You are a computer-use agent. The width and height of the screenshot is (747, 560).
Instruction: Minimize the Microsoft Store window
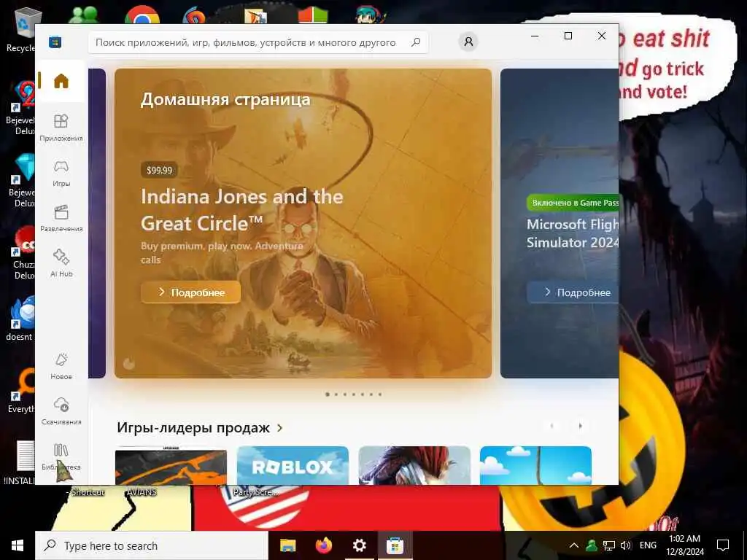(x=535, y=36)
